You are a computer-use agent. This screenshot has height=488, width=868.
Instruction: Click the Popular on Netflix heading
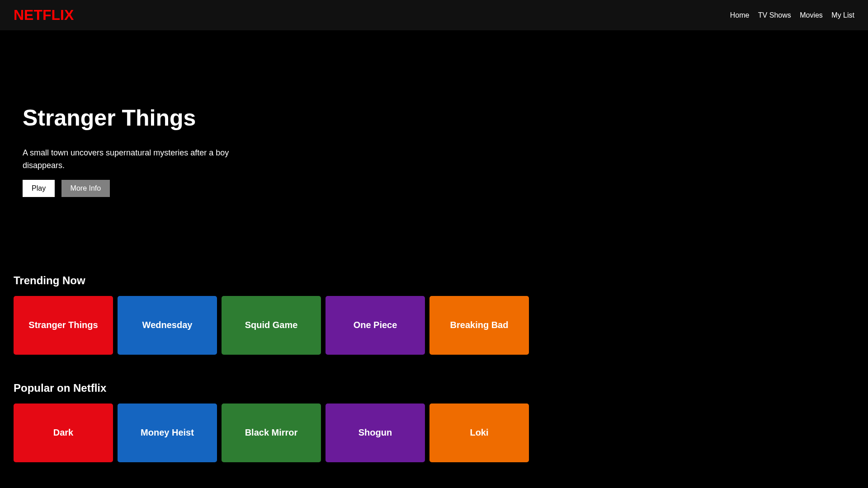[60, 388]
